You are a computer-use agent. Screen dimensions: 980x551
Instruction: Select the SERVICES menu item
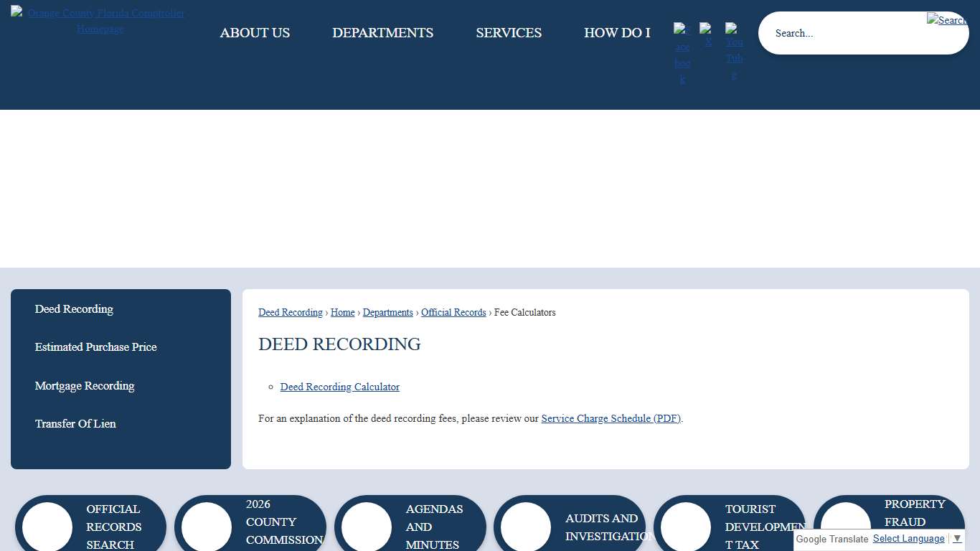click(x=509, y=33)
